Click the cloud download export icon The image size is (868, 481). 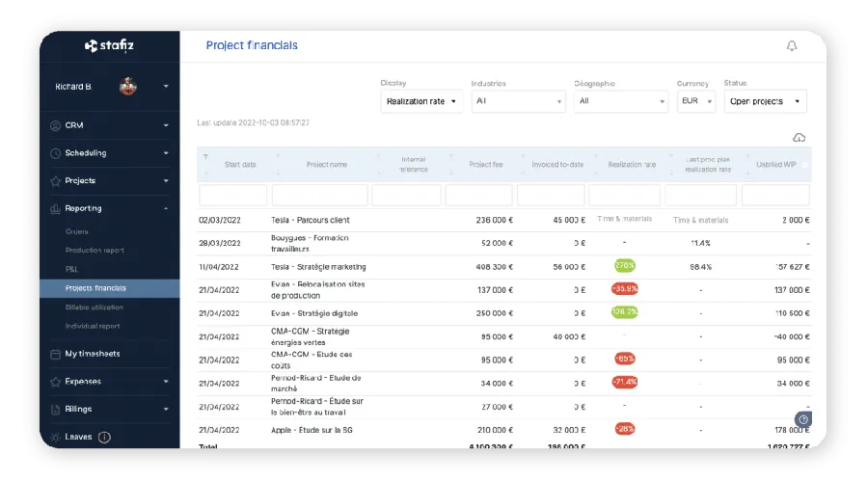click(x=798, y=138)
